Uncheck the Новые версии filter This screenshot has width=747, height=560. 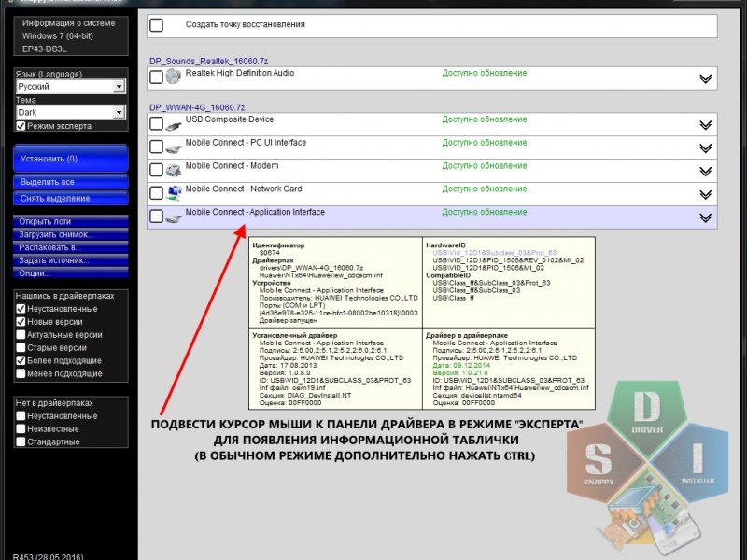tap(21, 322)
